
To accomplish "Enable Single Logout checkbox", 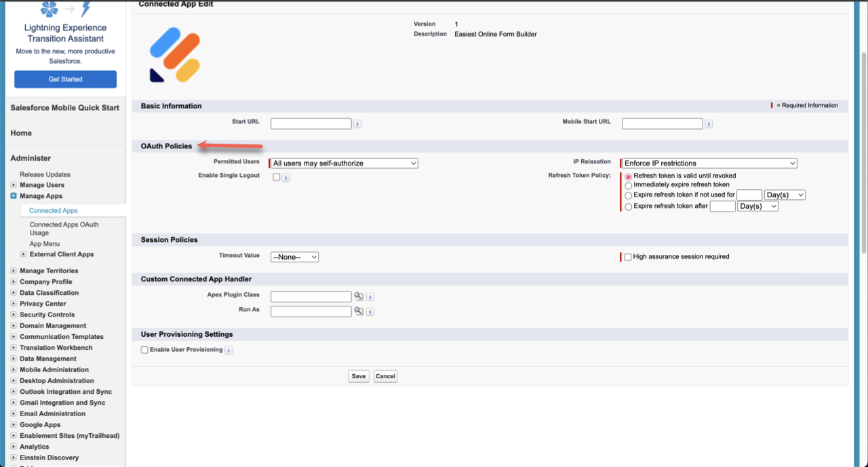I will tap(276, 177).
